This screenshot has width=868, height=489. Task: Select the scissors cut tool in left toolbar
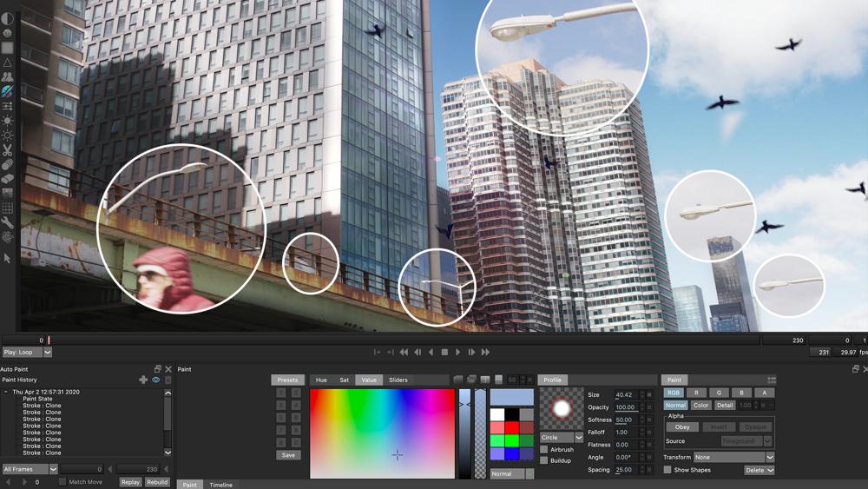[8, 150]
